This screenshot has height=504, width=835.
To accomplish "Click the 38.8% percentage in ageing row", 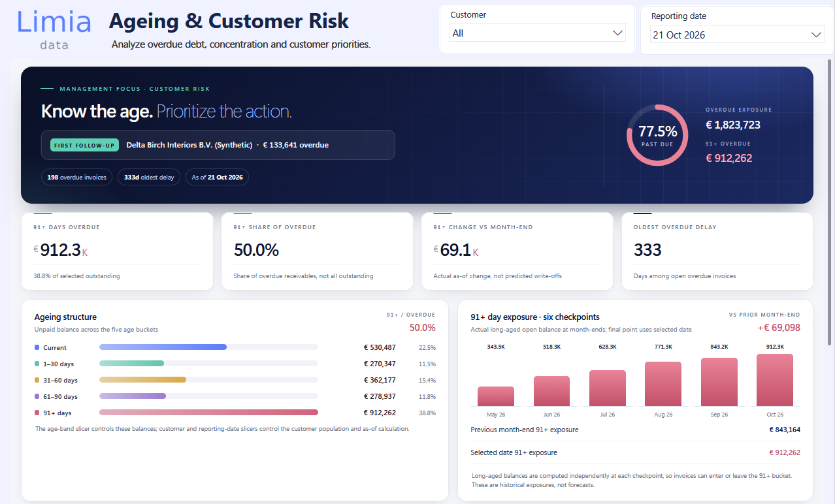I will [427, 413].
